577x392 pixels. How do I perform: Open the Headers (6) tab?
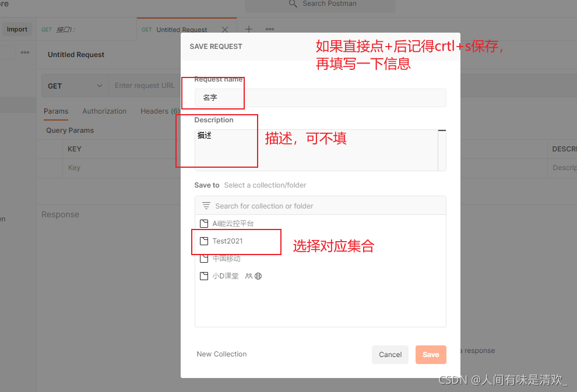click(x=160, y=111)
